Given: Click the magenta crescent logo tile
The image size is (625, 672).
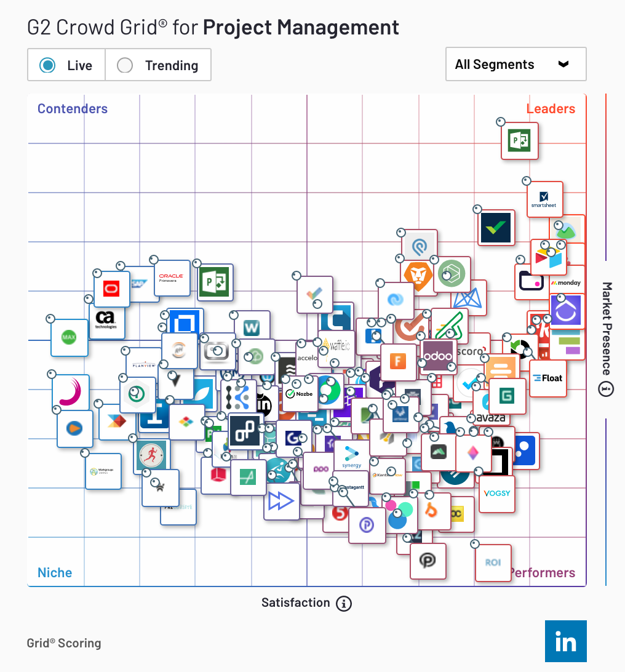Looking at the screenshot, I should click(x=71, y=392).
